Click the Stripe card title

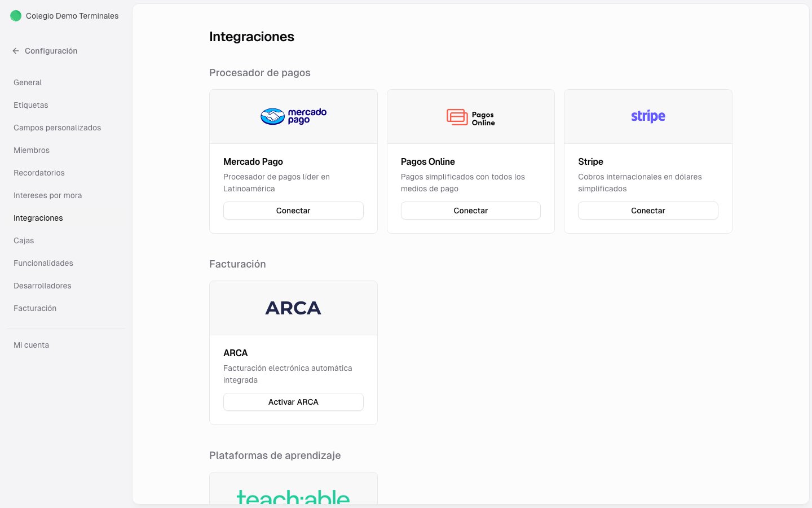[x=590, y=161]
